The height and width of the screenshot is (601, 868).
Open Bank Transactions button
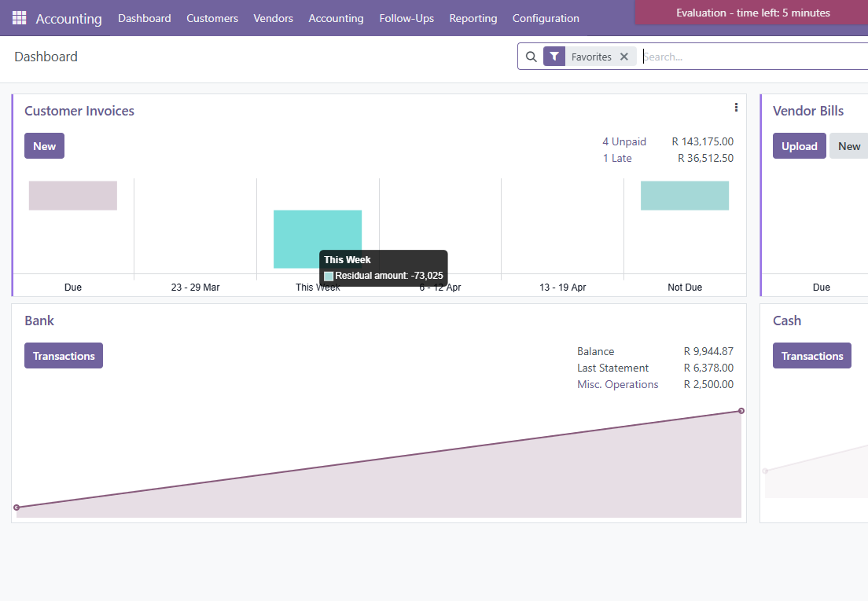(64, 356)
